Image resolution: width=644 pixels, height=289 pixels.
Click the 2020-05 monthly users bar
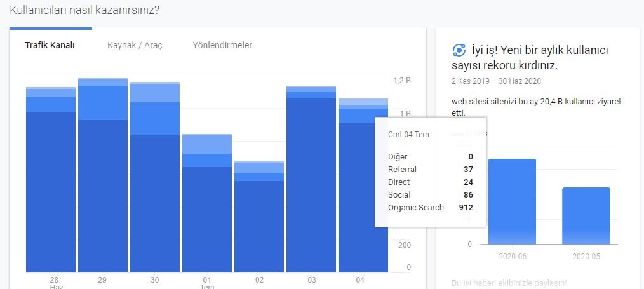[586, 216]
